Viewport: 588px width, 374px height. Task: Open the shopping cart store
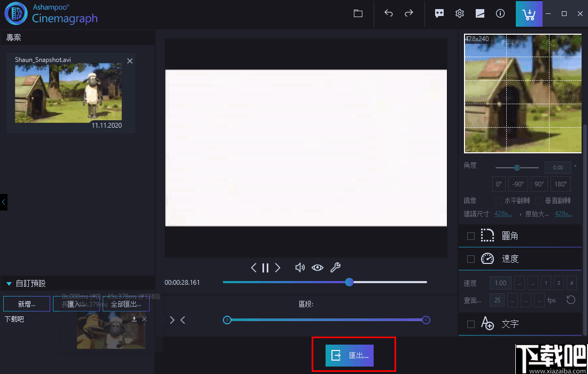529,13
